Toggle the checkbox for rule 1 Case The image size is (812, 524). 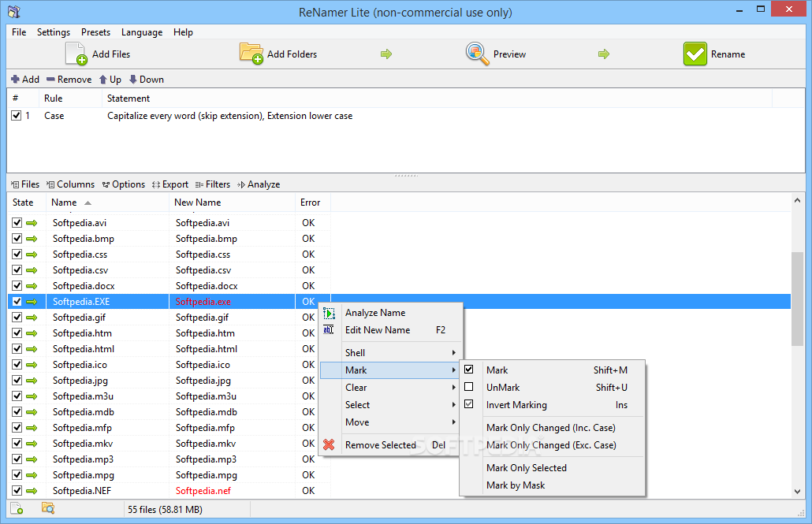pyautogui.click(x=17, y=116)
